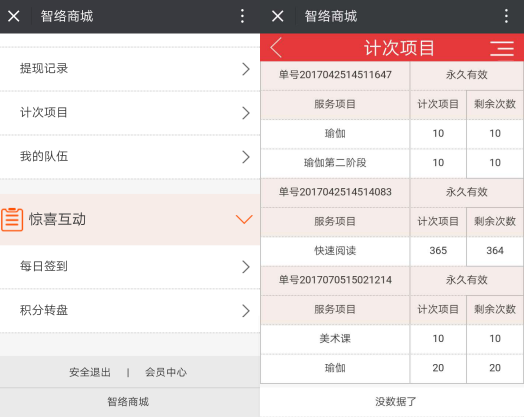524x417 pixels.
Task: Close the left 智络商城 page with X
Action: (14, 16)
